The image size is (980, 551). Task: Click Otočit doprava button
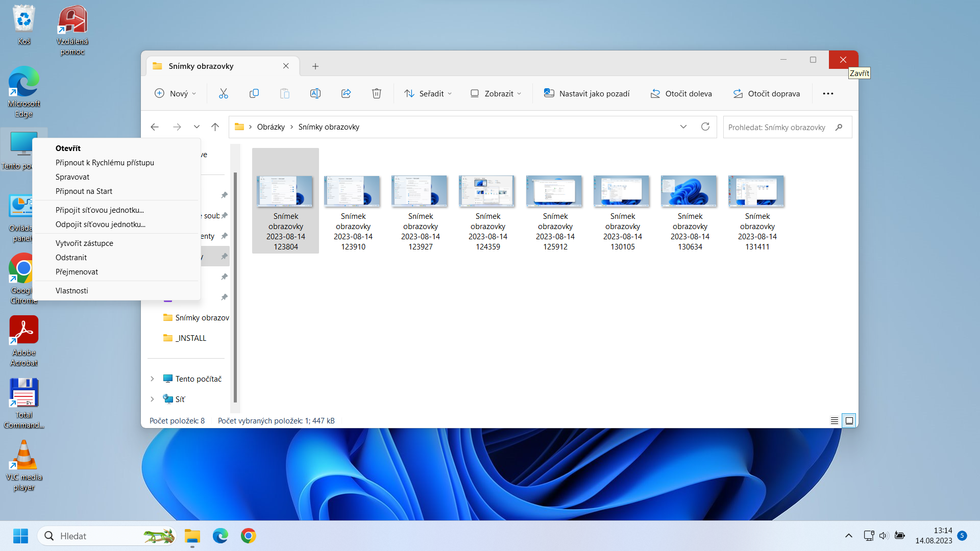click(x=766, y=93)
